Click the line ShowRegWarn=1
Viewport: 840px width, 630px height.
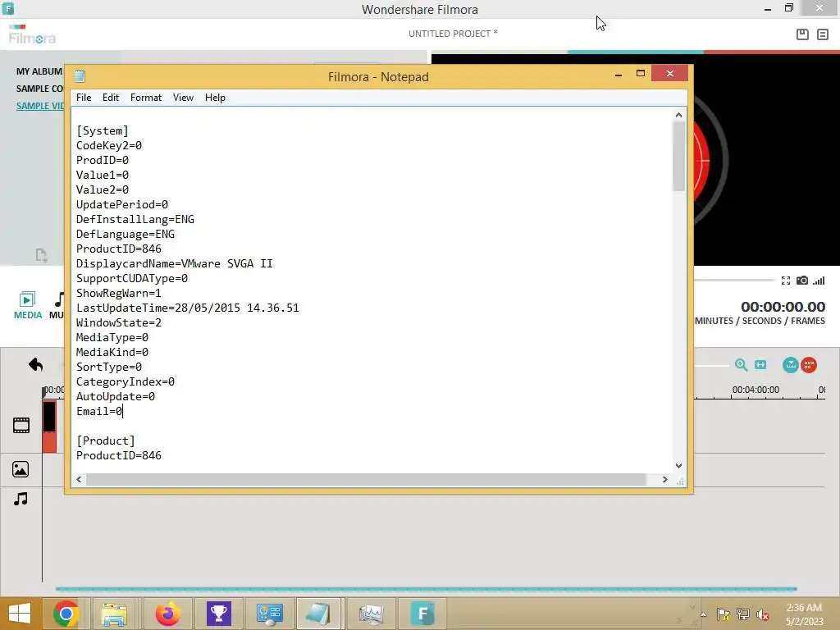coord(118,293)
